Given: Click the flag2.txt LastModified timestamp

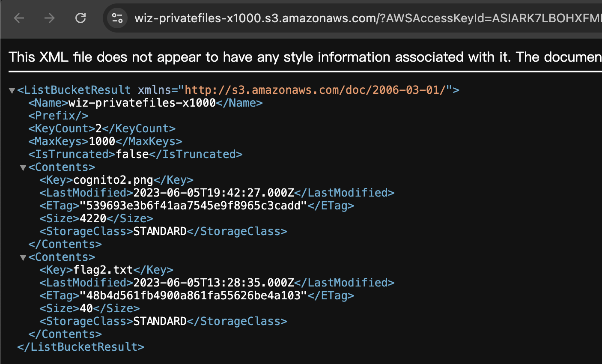Looking at the screenshot, I should pos(214,283).
